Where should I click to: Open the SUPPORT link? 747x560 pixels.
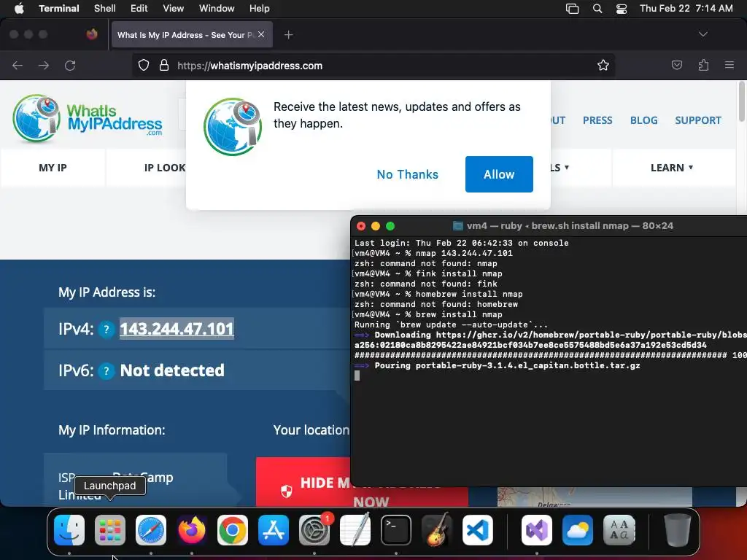pos(698,120)
